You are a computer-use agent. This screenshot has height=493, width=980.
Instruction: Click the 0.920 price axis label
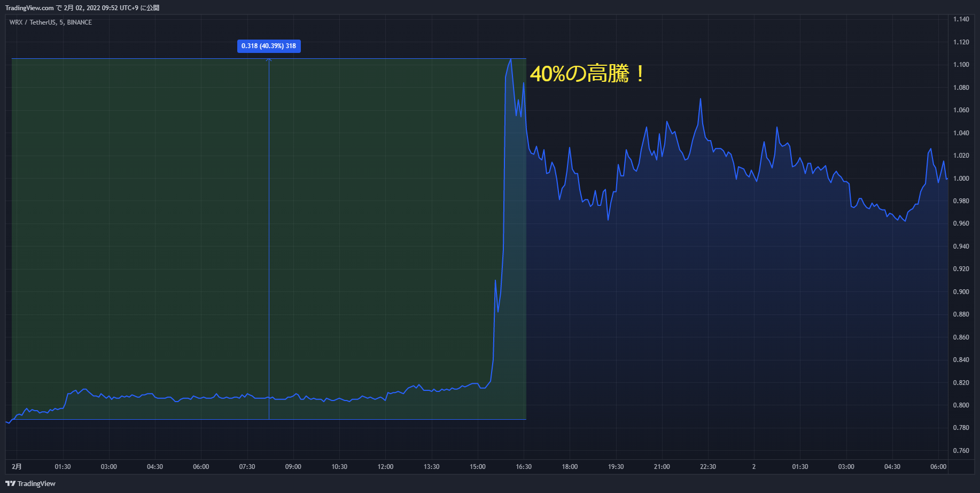[961, 269]
